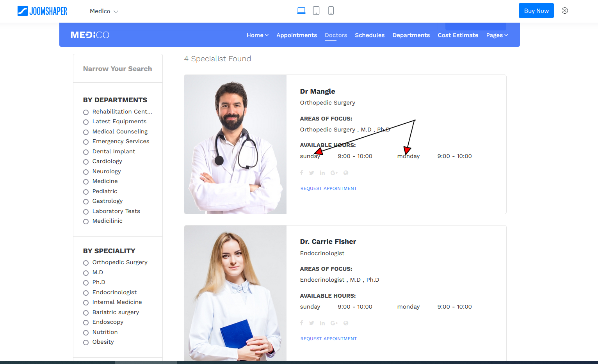This screenshot has width=598, height=364.
Task: Expand the Home menu dropdown
Action: 257,35
